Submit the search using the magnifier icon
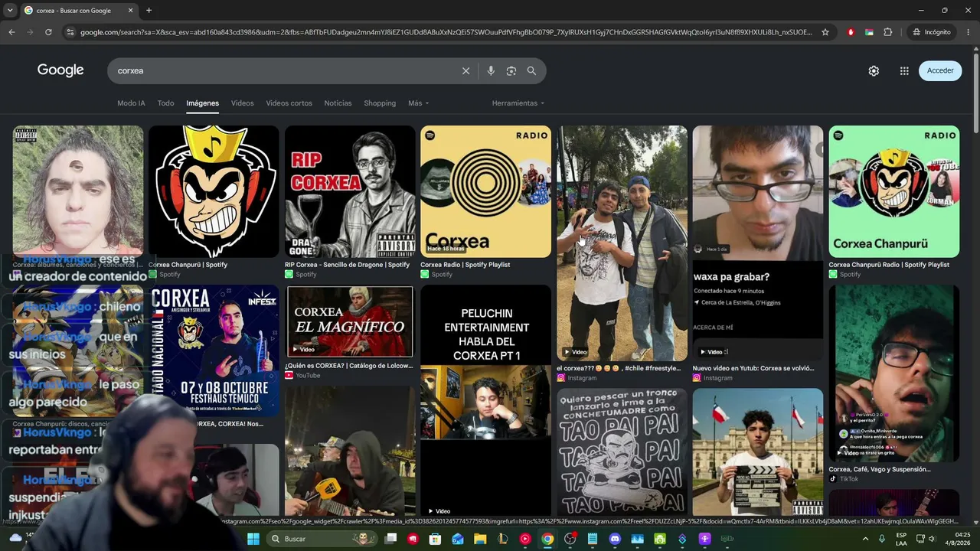Image resolution: width=980 pixels, height=551 pixels. [x=531, y=70]
